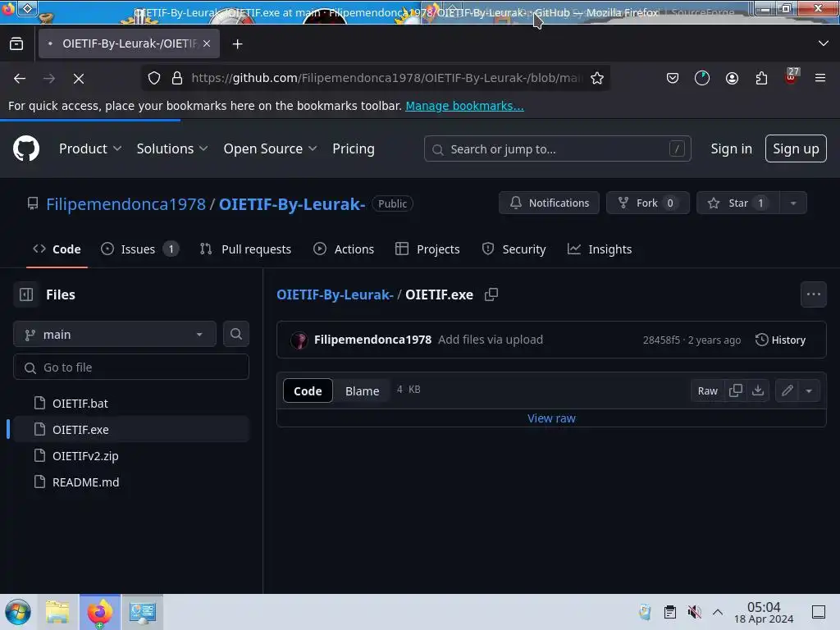The image size is (840, 630).
Task: Click the Sign in link
Action: tap(731, 148)
